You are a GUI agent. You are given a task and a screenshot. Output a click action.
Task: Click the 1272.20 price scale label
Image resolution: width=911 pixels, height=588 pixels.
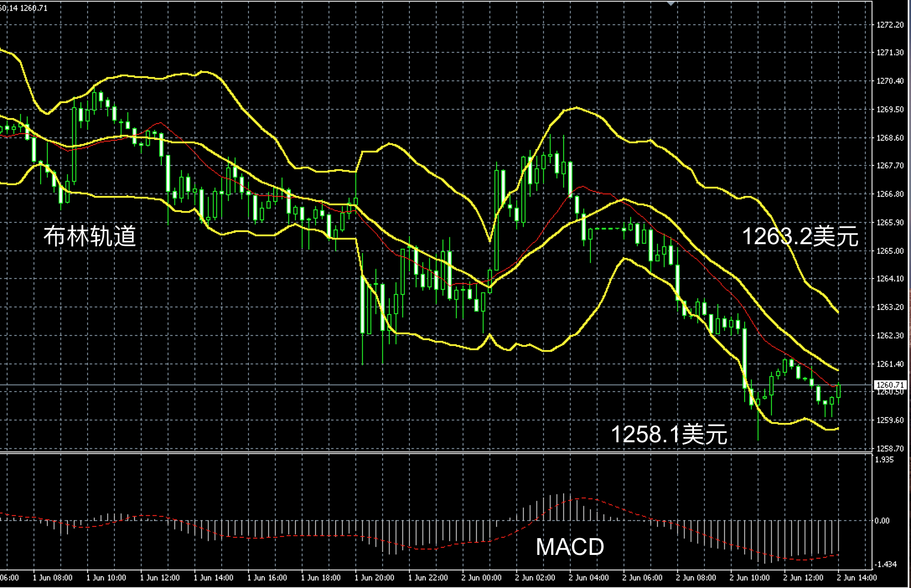(x=890, y=25)
